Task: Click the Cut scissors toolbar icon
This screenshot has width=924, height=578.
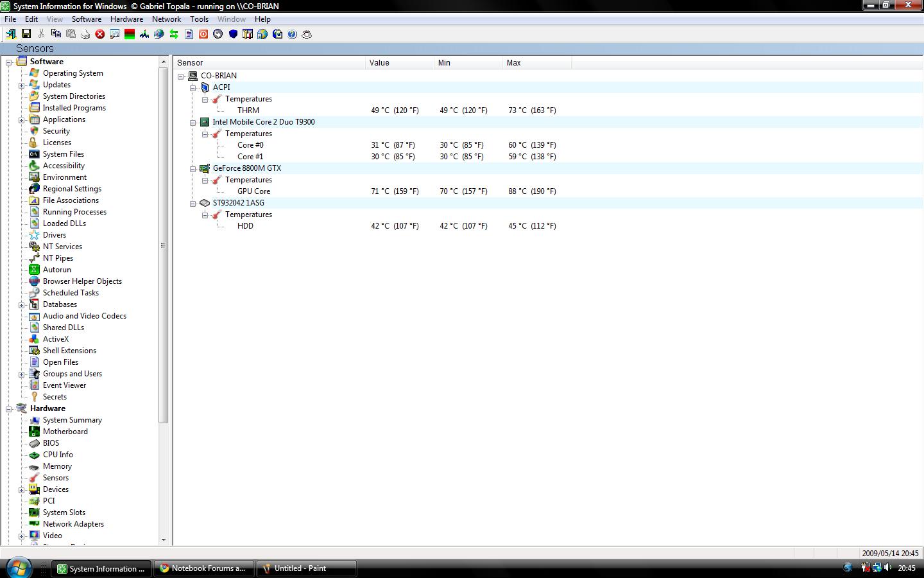Action: pyautogui.click(x=41, y=34)
